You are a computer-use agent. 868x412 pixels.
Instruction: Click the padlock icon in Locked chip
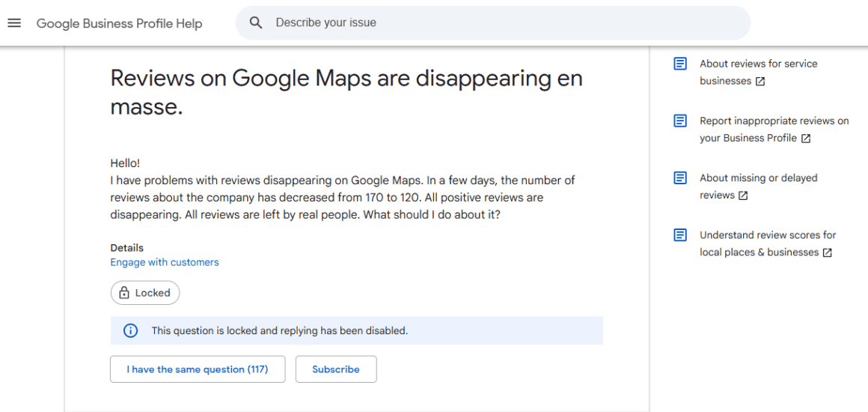[x=124, y=293]
